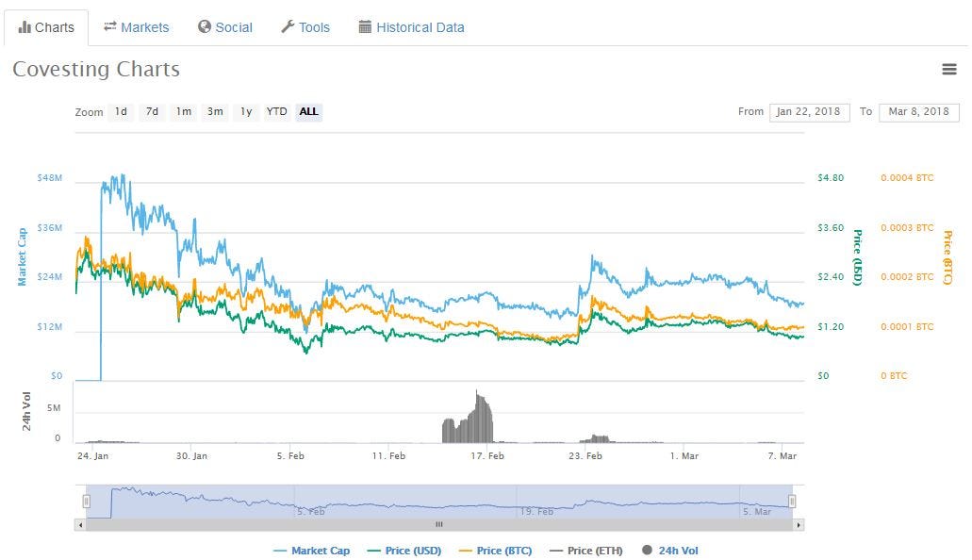Click the 0.0002 BTC axis label

pos(907,277)
